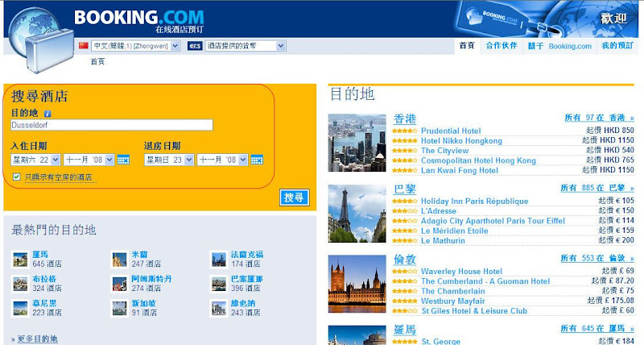View all 553 hotels in 倫敦

point(597,258)
